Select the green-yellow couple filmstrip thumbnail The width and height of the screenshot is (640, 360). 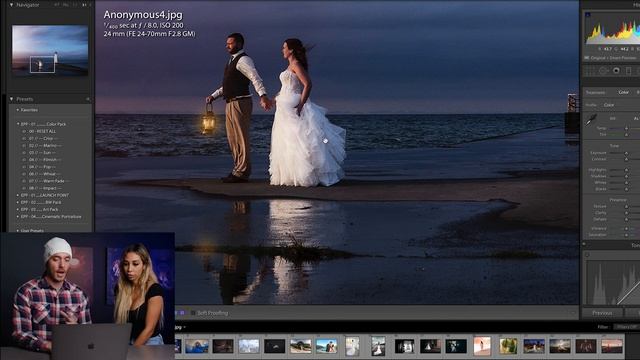508,346
